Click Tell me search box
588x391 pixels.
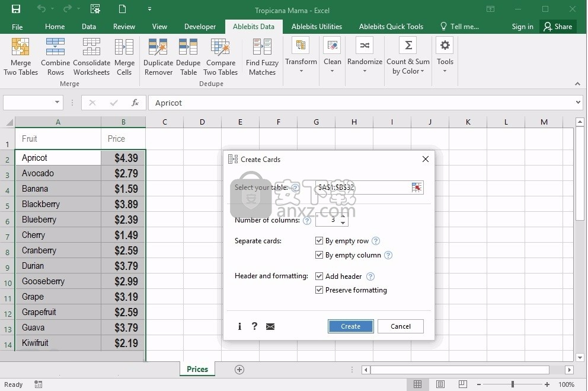click(x=460, y=27)
